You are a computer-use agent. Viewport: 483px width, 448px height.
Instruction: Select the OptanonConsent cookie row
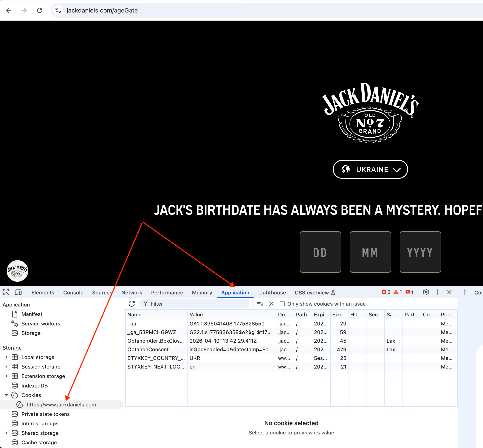coord(291,349)
